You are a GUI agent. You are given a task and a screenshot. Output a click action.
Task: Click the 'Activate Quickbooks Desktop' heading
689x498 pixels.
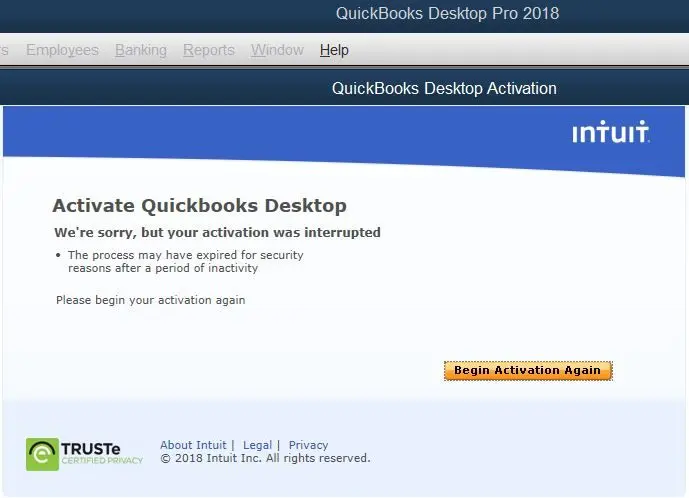(x=199, y=206)
